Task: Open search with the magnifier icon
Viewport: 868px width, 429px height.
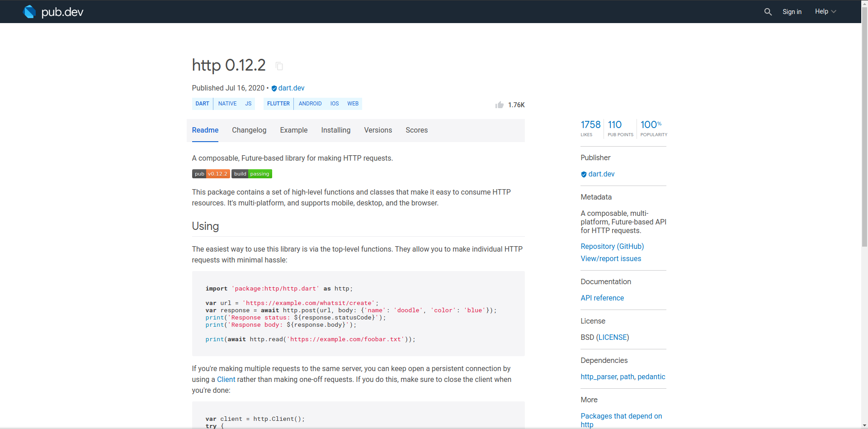Action: [x=768, y=12]
